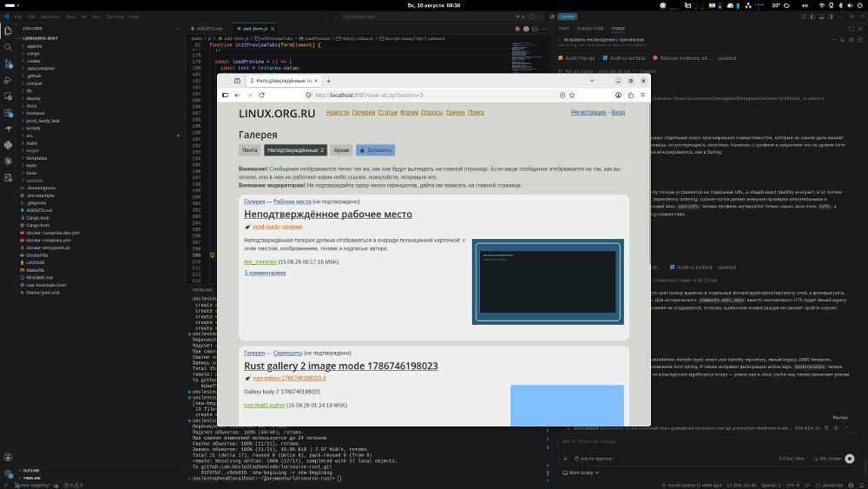Screen dimensions: 868x489
Task: Open the volume indicator in top bar
Action: click(850, 5)
